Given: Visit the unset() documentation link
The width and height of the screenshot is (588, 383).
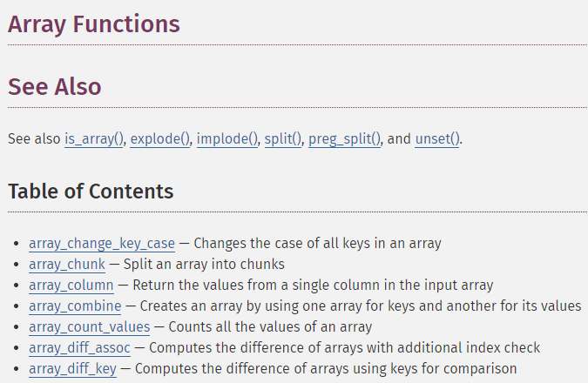Looking at the screenshot, I should [437, 139].
